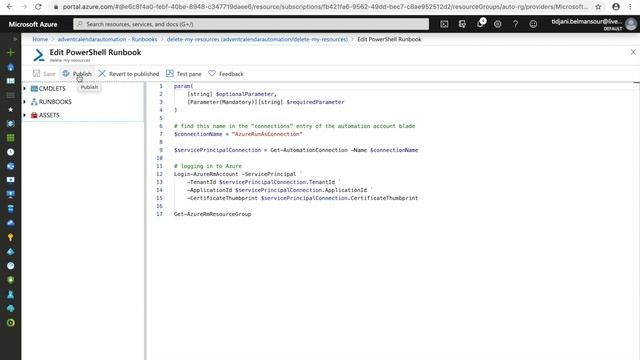Open Directory and subscription filter icon

(462, 24)
